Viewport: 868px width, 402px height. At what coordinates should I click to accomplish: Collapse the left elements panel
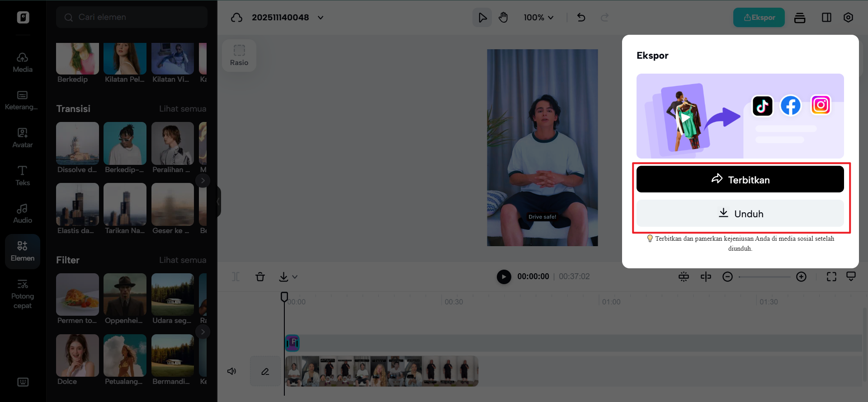point(218,201)
